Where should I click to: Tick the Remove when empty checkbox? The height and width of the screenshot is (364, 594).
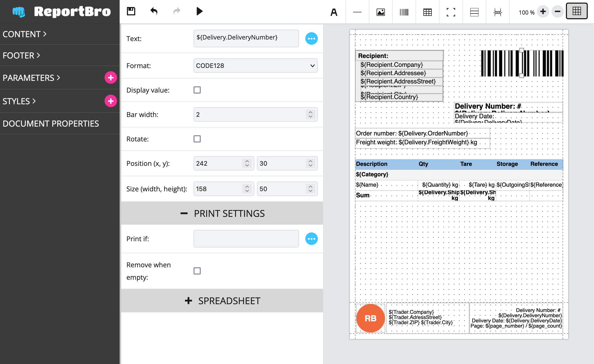197,271
